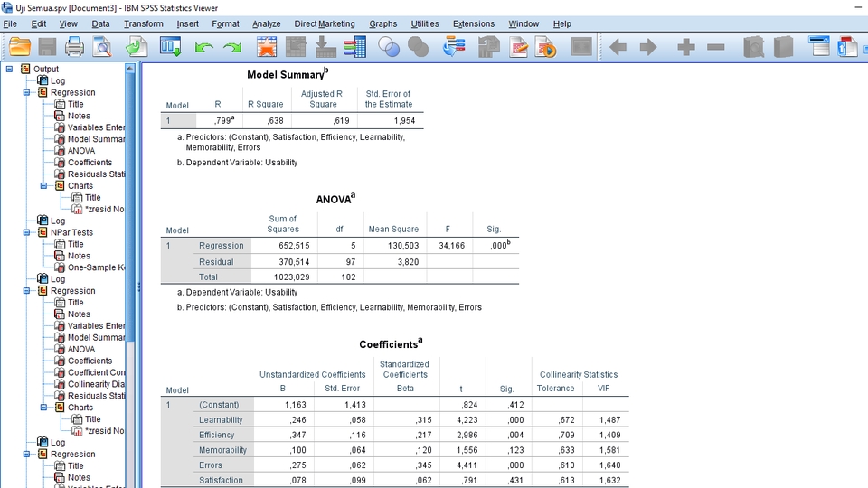The width and height of the screenshot is (868, 488).
Task: Click the VIF value 1,640
Action: point(609,465)
